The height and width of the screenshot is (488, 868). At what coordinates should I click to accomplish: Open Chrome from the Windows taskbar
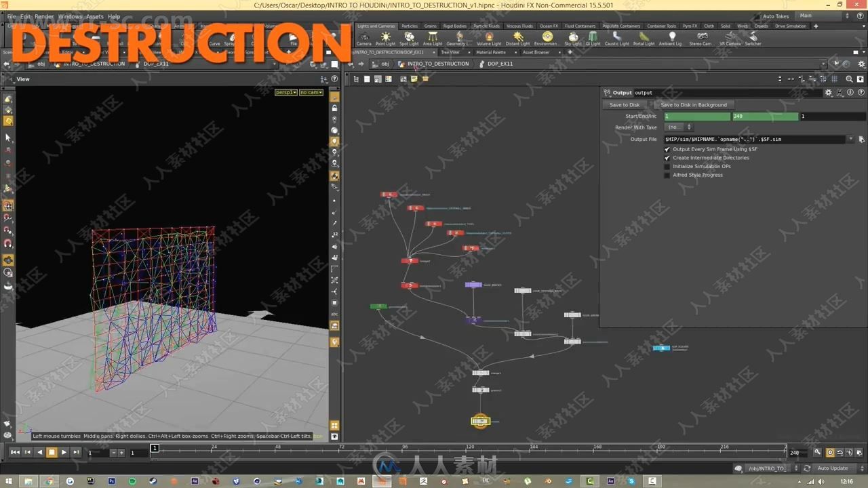(49, 481)
